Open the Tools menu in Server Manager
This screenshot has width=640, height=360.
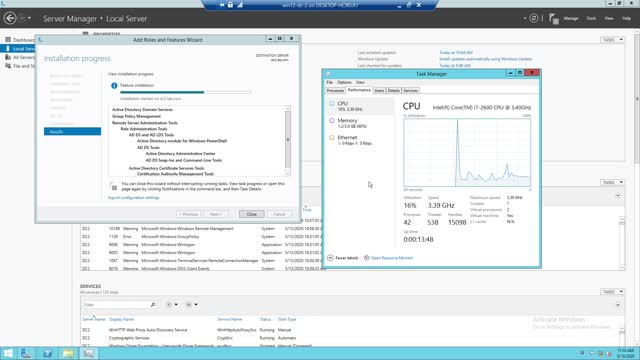(591, 18)
